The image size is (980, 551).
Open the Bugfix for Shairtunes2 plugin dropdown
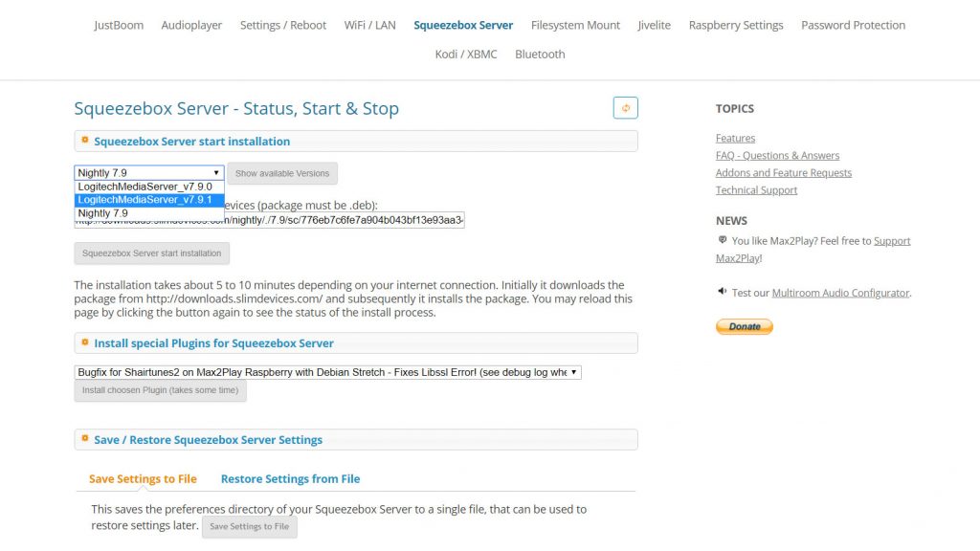[327, 372]
